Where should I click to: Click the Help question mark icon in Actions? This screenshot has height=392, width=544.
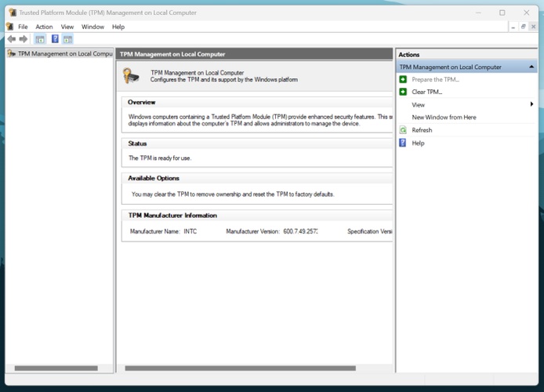click(403, 143)
